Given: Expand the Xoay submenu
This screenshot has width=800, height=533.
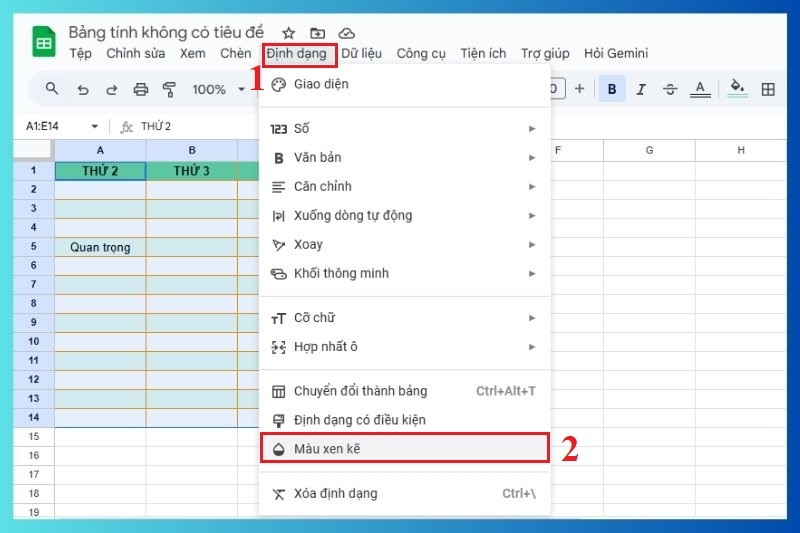Looking at the screenshot, I should (x=405, y=245).
